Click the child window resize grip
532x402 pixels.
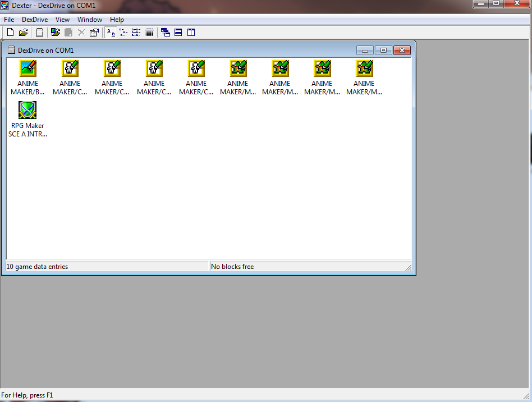point(409,268)
